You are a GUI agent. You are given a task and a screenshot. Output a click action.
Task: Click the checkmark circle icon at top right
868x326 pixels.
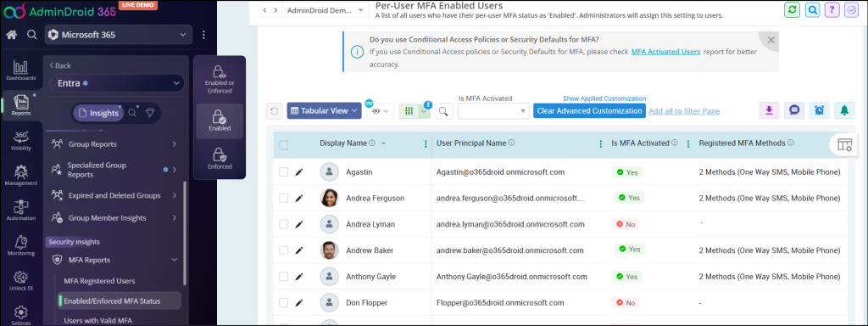851,10
